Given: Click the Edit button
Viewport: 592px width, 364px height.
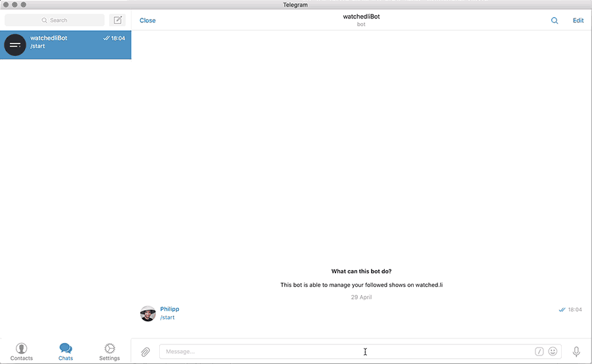Looking at the screenshot, I should pyautogui.click(x=578, y=20).
